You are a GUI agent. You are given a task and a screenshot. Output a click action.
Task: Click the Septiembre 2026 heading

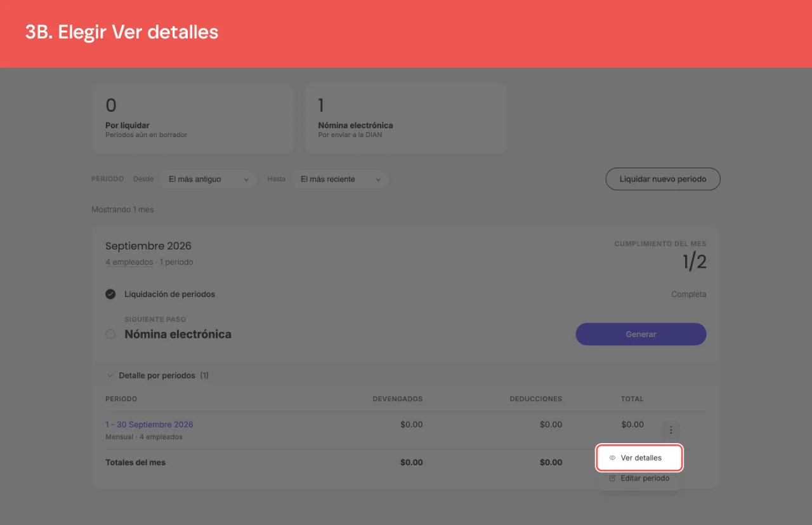coord(148,246)
